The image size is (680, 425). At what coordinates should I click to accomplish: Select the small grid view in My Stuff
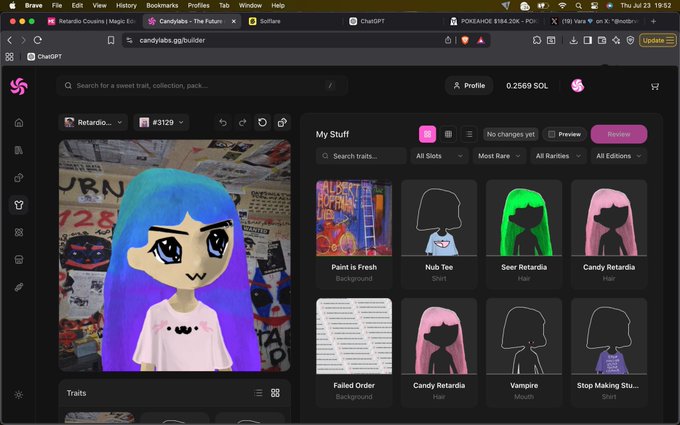click(448, 134)
